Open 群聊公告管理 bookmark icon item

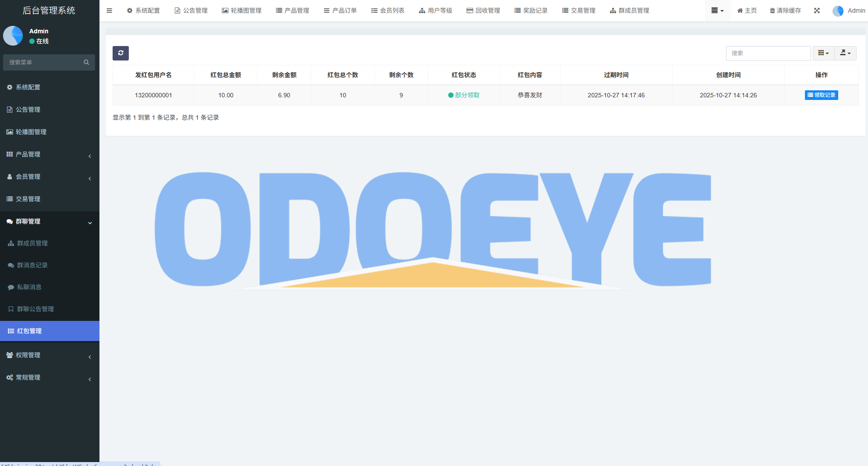[x=11, y=309]
